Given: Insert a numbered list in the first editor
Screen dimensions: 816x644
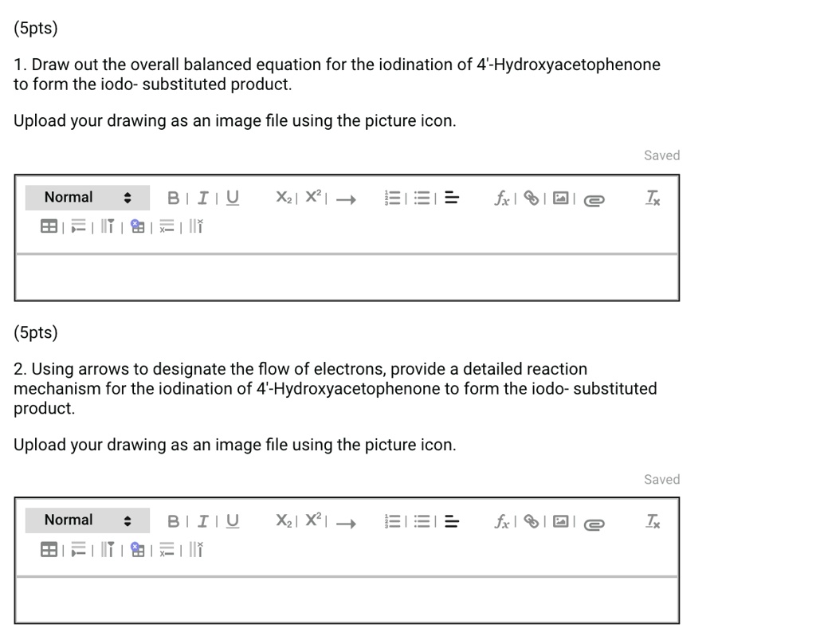Looking at the screenshot, I should coord(393,198).
